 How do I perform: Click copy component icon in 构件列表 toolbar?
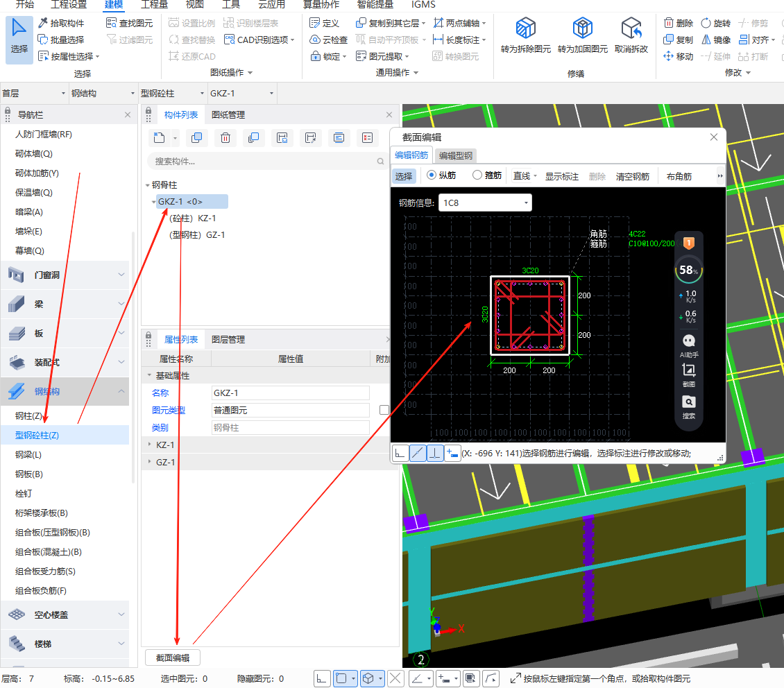pyautogui.click(x=196, y=137)
